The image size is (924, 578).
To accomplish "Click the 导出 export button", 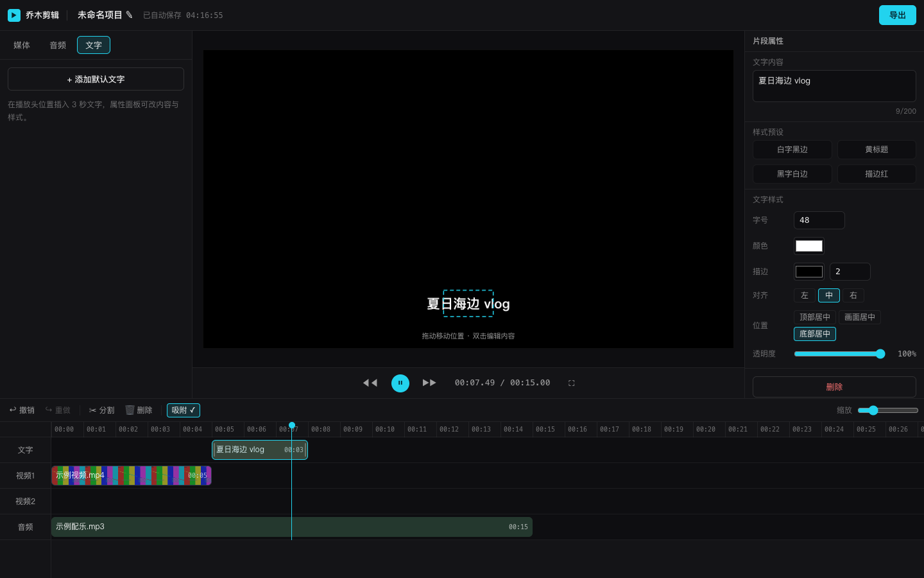I will tap(898, 15).
